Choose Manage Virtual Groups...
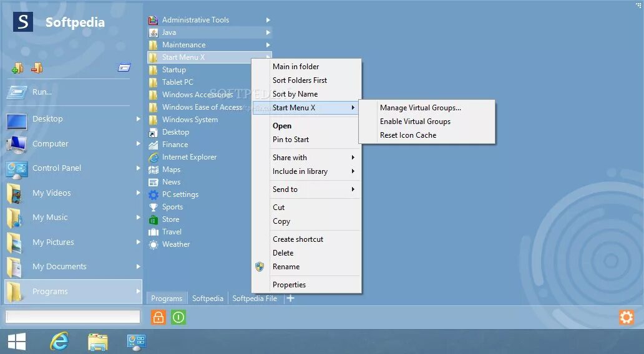Image resolution: width=644 pixels, height=354 pixels. point(427,107)
